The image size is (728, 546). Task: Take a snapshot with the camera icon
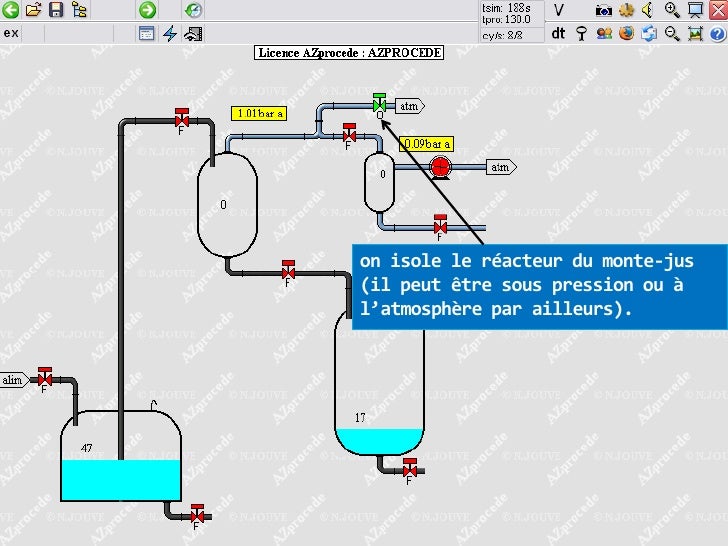[x=604, y=10]
